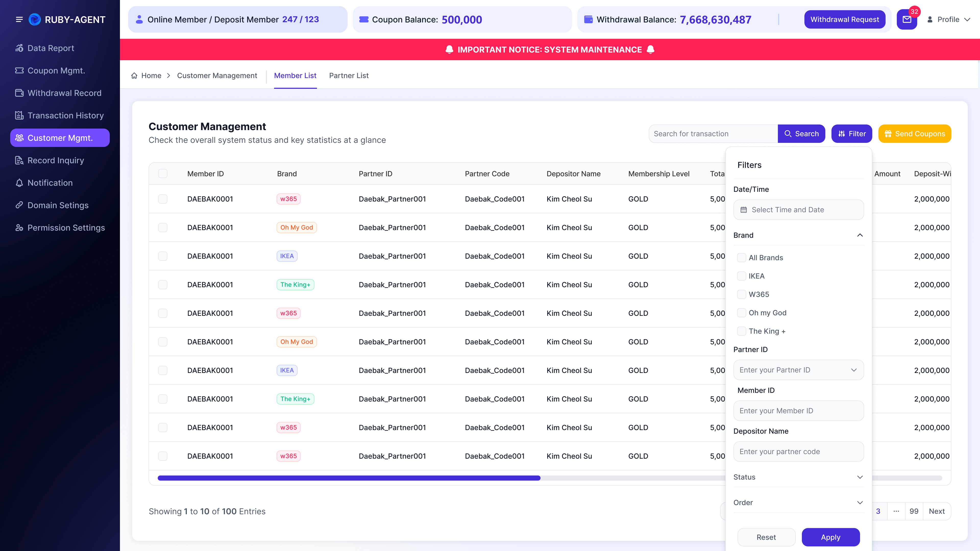The width and height of the screenshot is (980, 551).
Task: Click the bell icon left of maintenance notice
Action: [x=449, y=49]
